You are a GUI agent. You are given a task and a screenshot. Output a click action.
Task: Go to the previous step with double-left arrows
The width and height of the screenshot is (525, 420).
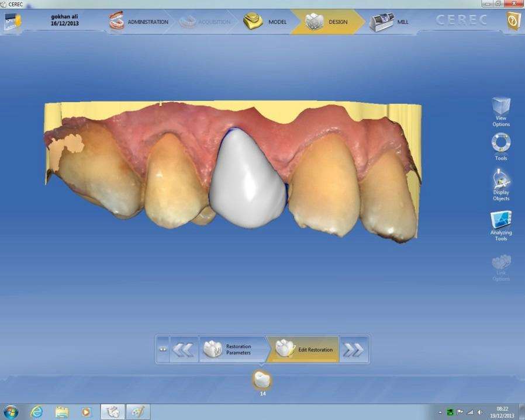[x=184, y=349]
